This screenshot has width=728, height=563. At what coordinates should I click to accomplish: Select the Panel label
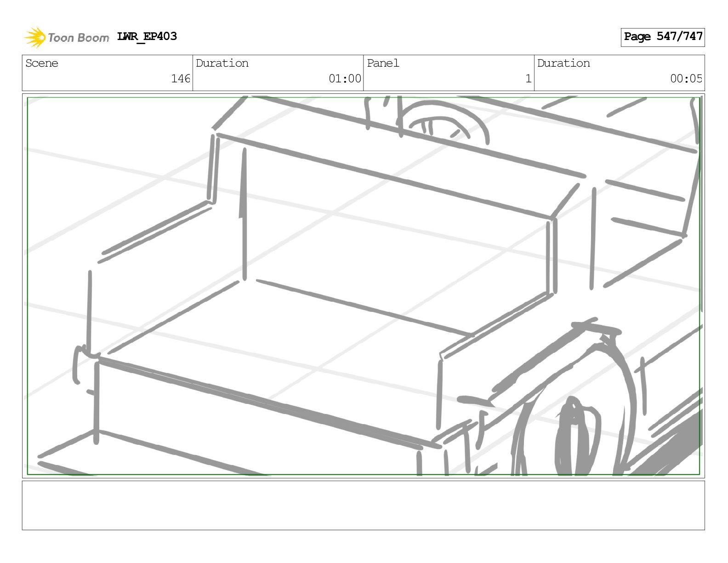pos(383,63)
